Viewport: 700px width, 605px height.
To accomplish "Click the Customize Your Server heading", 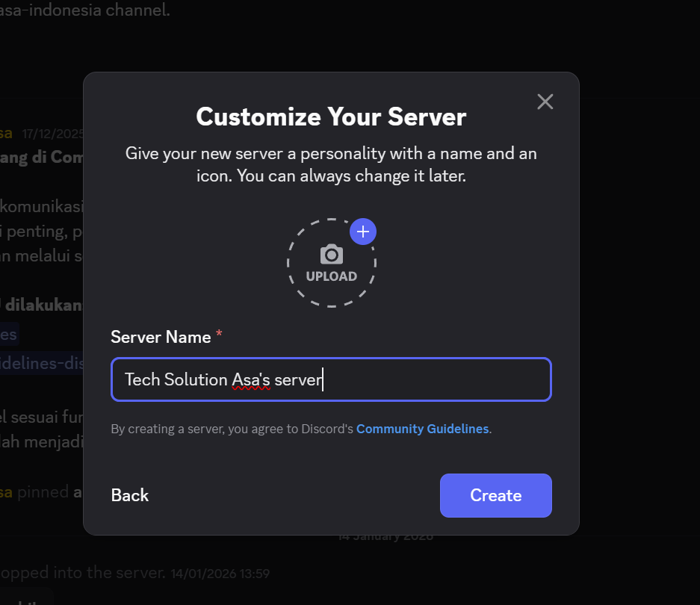I will pos(331,117).
